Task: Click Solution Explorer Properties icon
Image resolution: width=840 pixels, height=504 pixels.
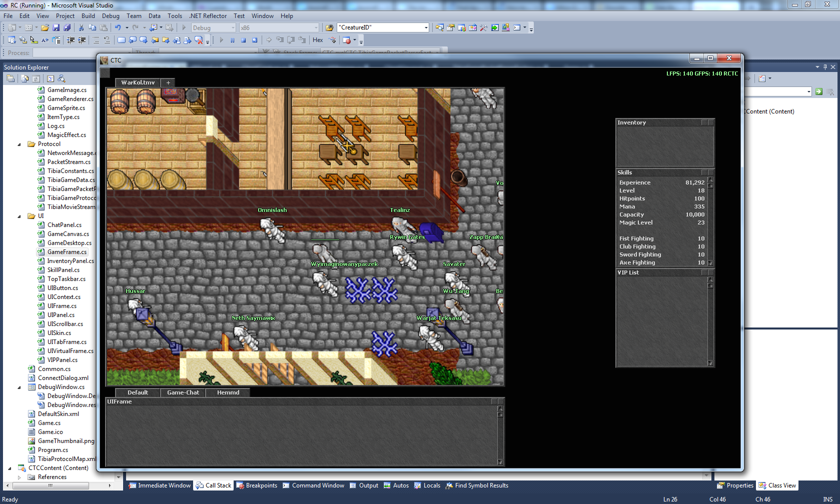Action: (11, 78)
